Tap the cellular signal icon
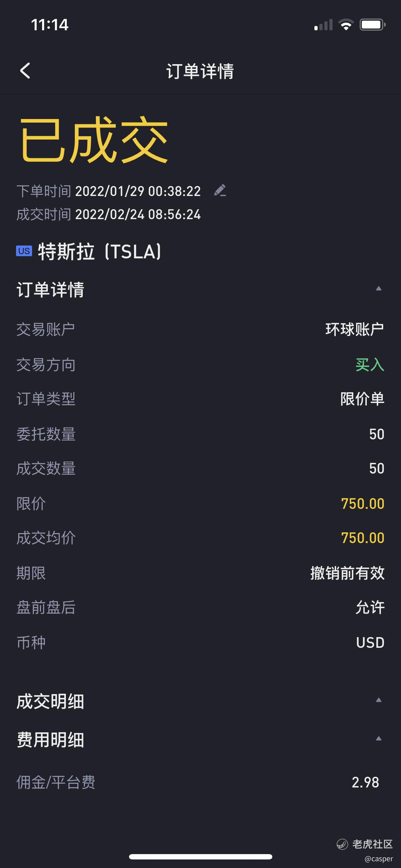Viewport: 401px width, 868px height. [323, 25]
